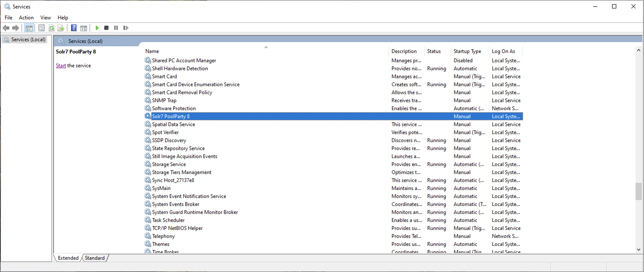
Task: Open the File menu
Action: pos(8,18)
